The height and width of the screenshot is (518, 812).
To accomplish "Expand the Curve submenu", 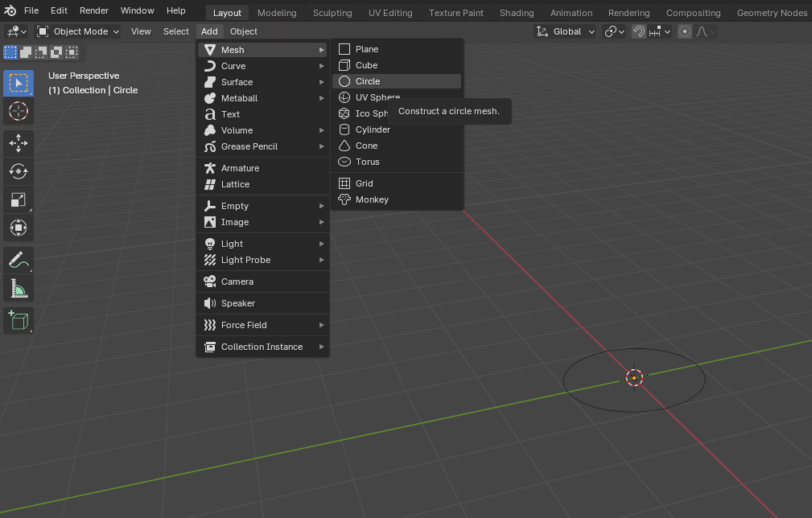I will [x=262, y=66].
